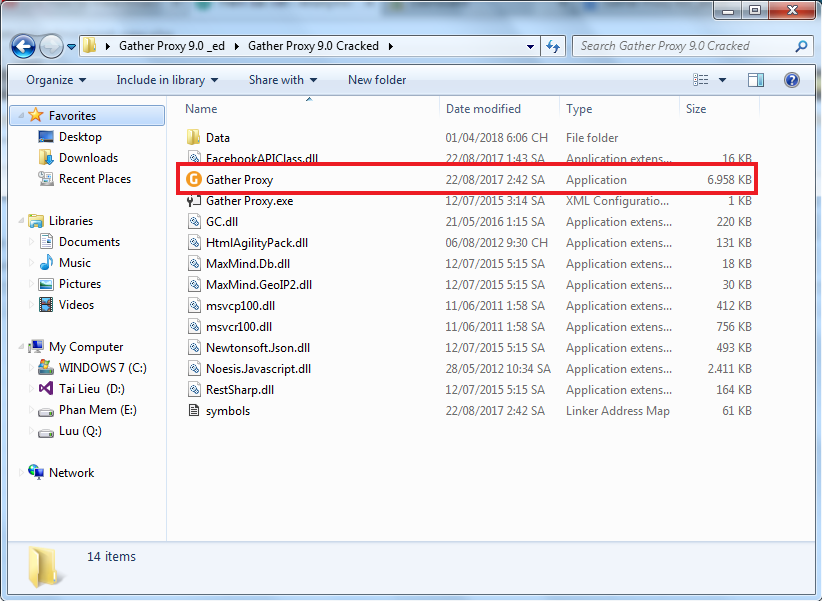Select My Computer in navigation pane
The height and width of the screenshot is (601, 822).
click(x=86, y=347)
